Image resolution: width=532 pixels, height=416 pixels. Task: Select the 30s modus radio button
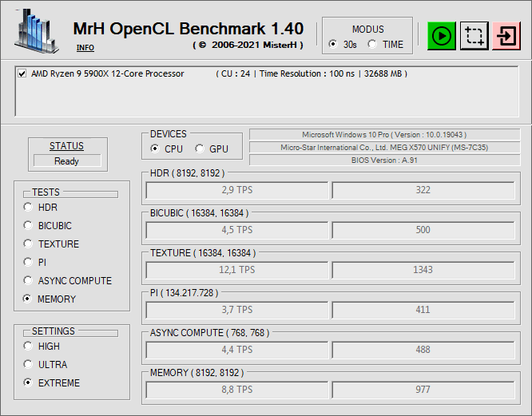[333, 44]
